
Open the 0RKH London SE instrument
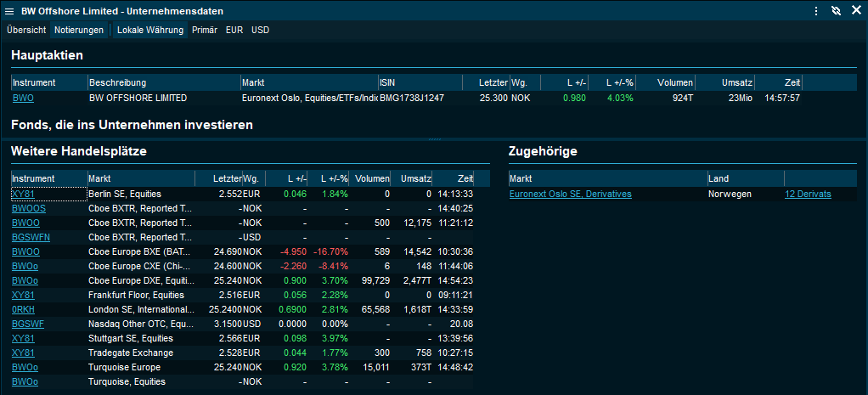coord(23,309)
